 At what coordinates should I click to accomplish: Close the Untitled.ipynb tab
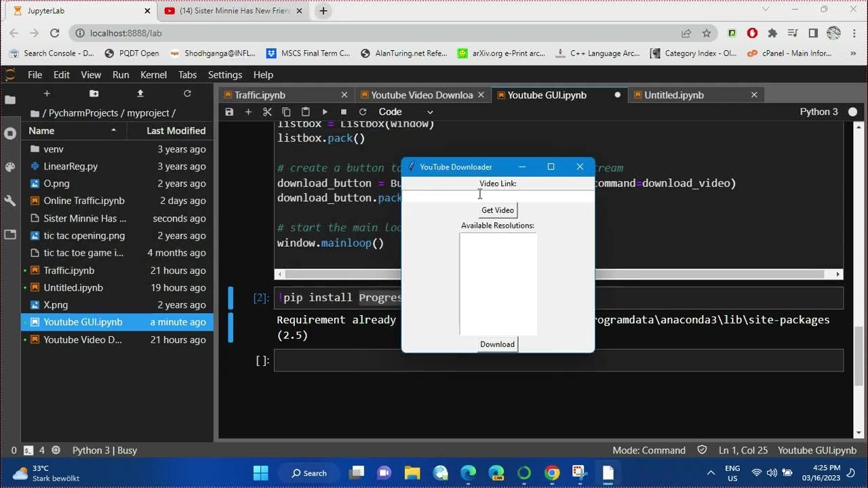[754, 95]
